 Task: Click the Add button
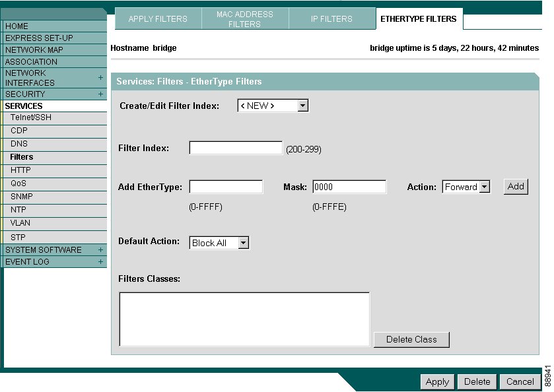[516, 186]
